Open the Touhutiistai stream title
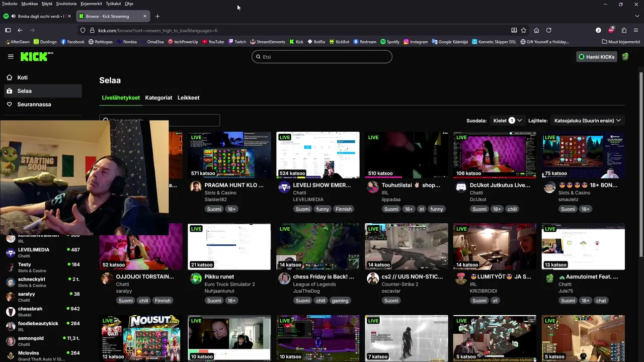 (411, 185)
